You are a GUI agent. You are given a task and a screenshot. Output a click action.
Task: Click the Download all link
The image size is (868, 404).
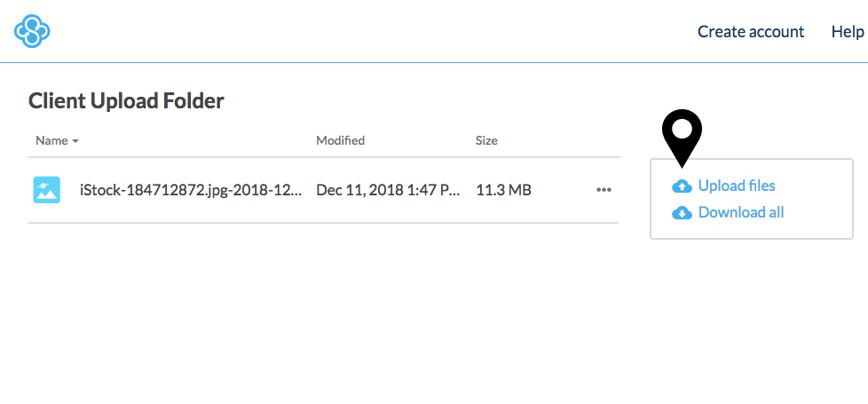click(741, 212)
